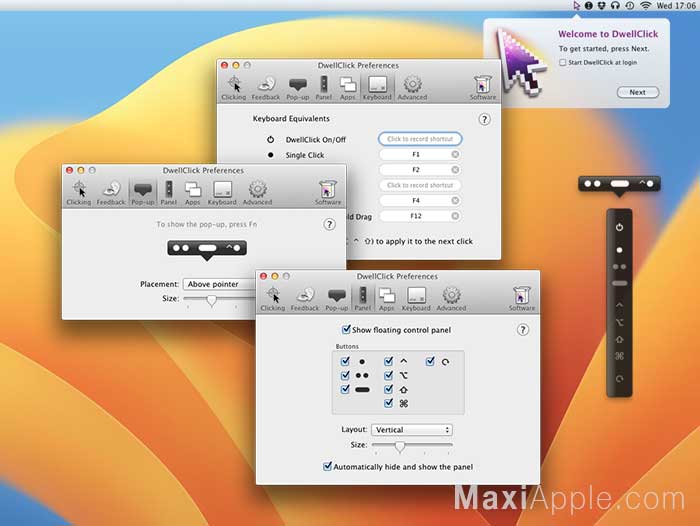Click repeat icon at the bottom of the vertical floating panel
Viewport: 700px width, 526px height.
tap(619, 379)
